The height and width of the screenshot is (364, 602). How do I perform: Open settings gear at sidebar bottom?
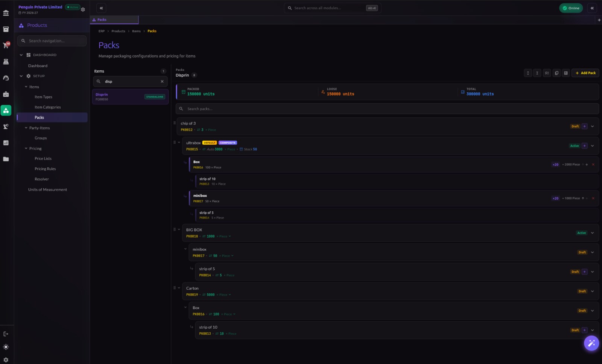click(x=6, y=360)
